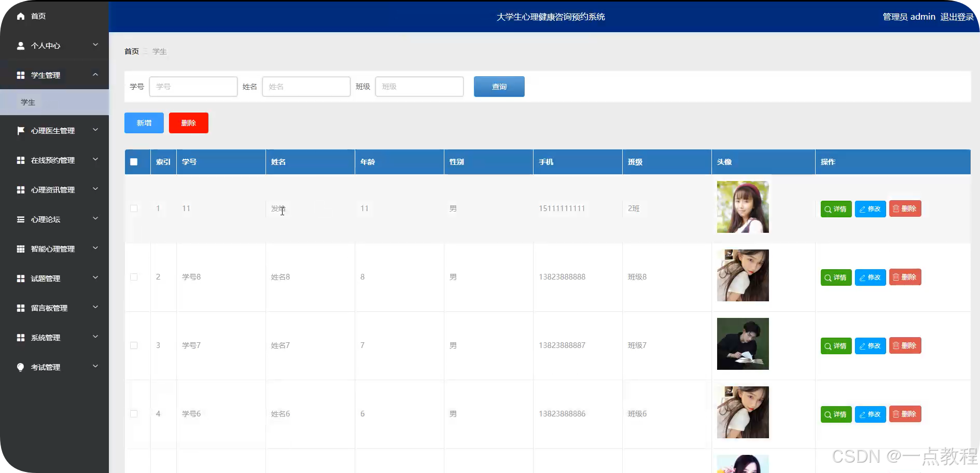Expand the 心理资讯管理 chevron
This screenshot has height=473, width=980.
click(x=95, y=189)
